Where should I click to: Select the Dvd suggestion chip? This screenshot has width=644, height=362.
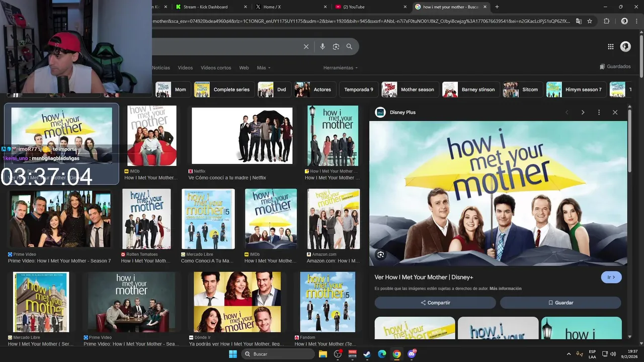[274, 89]
